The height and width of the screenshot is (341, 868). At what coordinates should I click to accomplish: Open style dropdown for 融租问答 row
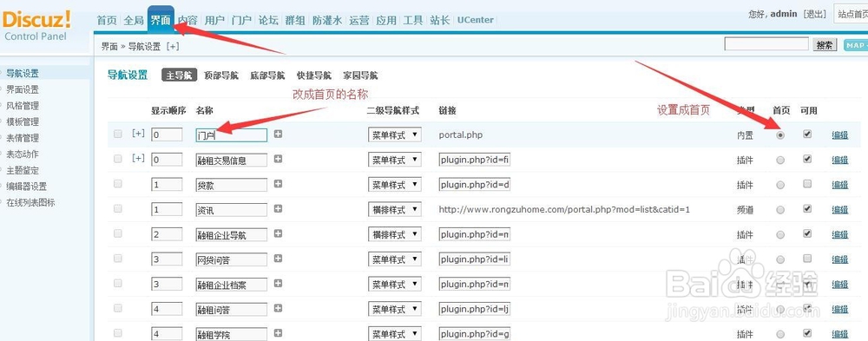pyautogui.click(x=395, y=310)
